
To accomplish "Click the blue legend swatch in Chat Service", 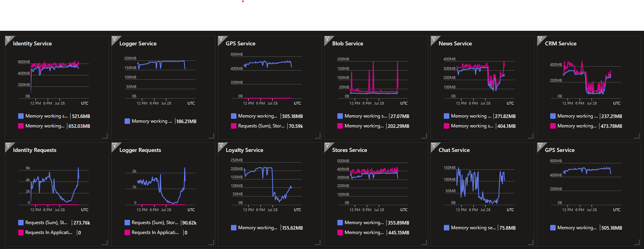I will (447, 228).
